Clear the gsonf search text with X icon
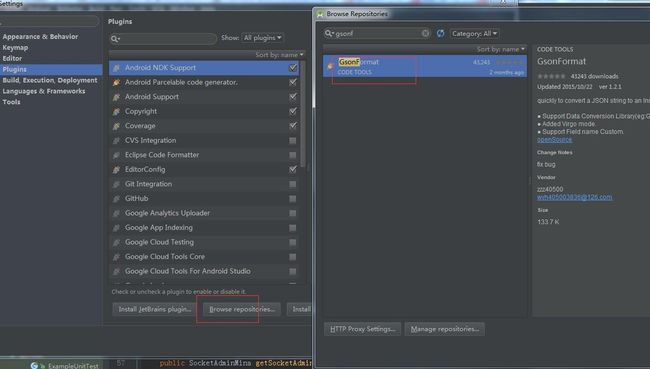 425,33
